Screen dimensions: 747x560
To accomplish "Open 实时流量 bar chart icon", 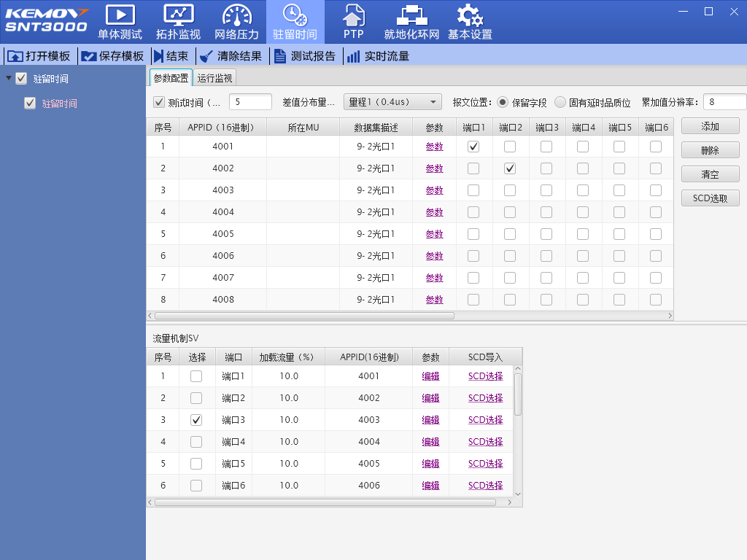I will 353,56.
